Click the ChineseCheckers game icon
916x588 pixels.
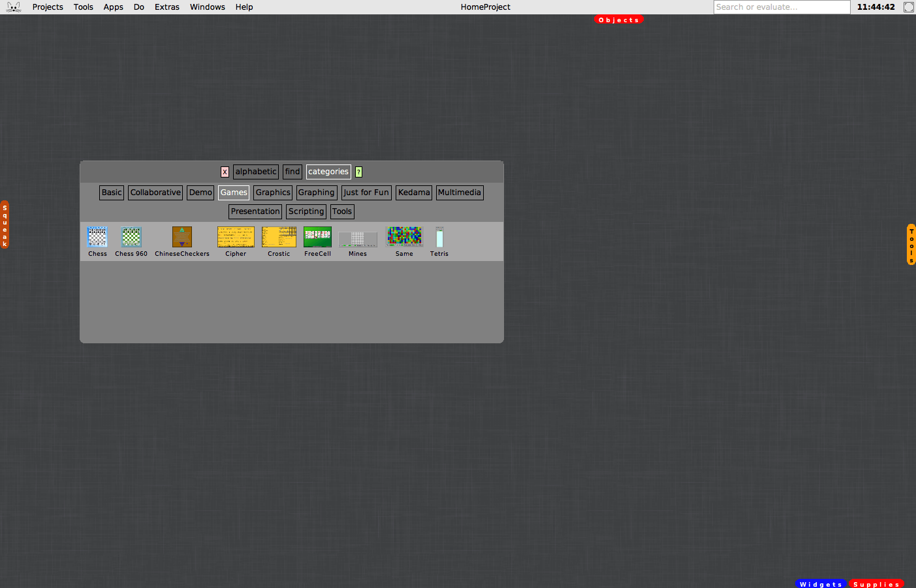[182, 237]
